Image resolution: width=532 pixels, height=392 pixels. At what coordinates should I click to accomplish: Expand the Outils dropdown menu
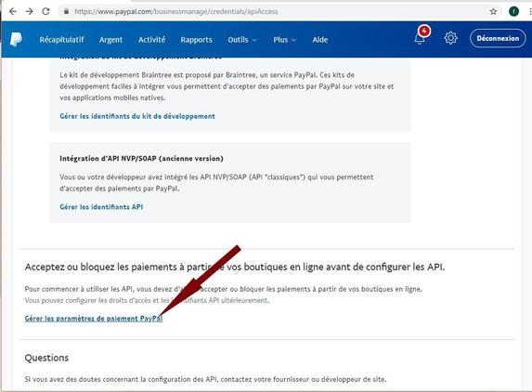(x=242, y=40)
